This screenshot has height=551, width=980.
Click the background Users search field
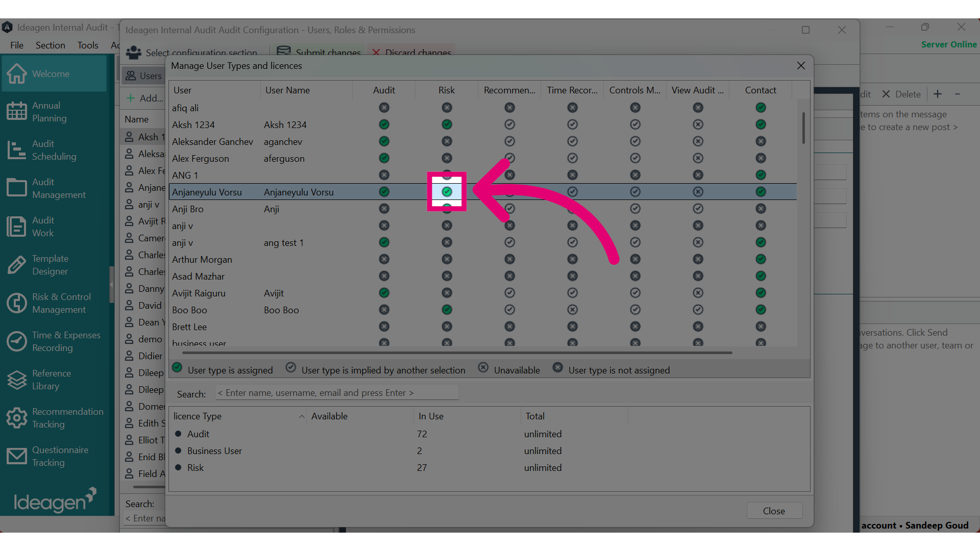pyautogui.click(x=145, y=518)
